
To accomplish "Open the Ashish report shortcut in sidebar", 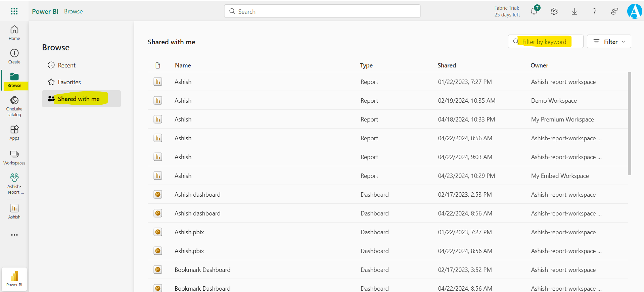I will pos(14,211).
